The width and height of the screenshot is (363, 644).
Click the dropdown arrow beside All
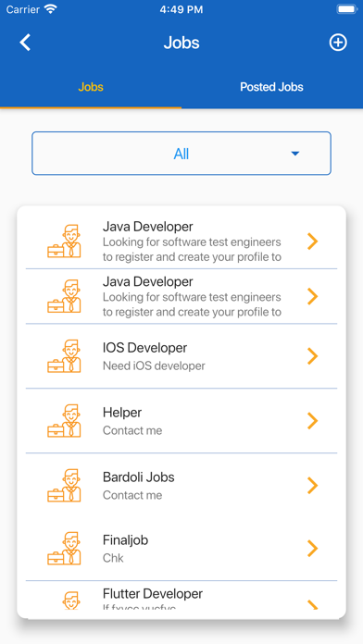(294, 154)
